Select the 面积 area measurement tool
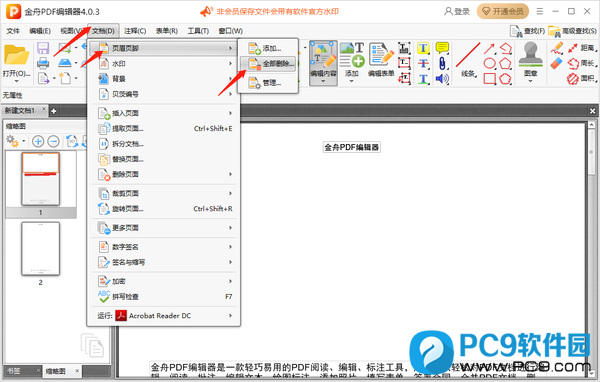 (582, 78)
